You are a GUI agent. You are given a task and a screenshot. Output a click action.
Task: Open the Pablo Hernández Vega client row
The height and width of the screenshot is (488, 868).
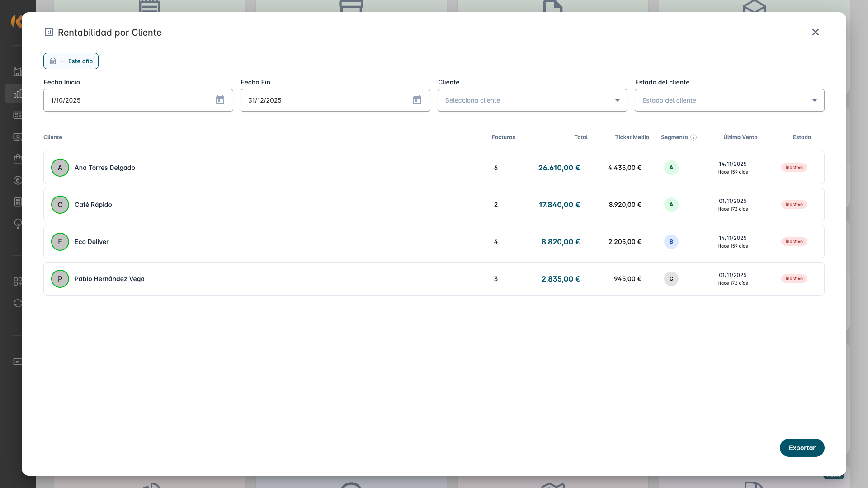pos(109,279)
